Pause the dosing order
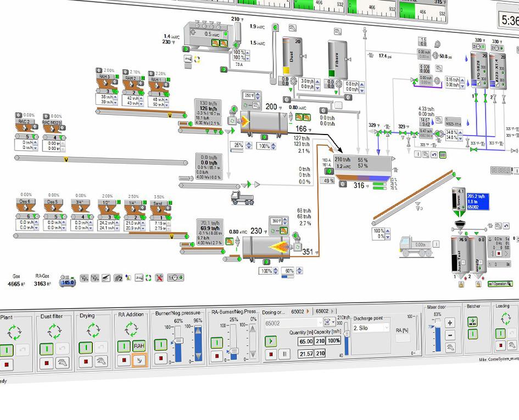The width and height of the screenshot is (519, 420). (284, 354)
